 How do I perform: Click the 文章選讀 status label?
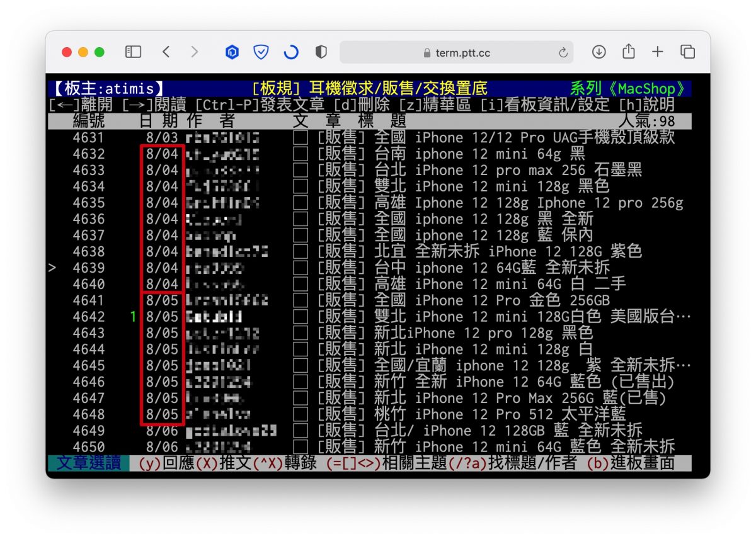[x=89, y=463]
